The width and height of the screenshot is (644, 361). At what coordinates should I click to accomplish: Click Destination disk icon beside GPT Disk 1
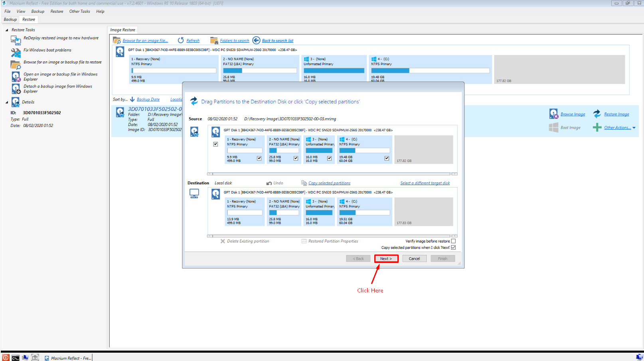(215, 194)
